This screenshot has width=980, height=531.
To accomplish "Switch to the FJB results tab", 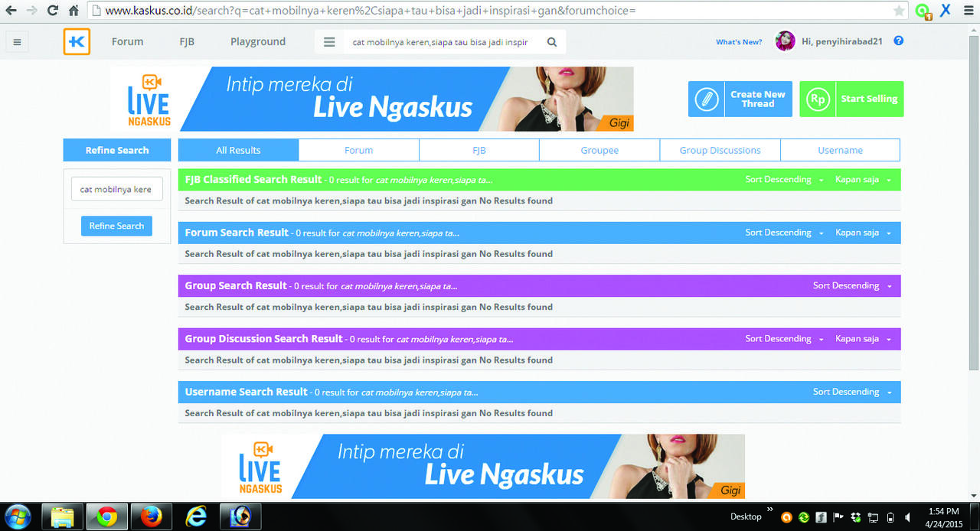I will (x=479, y=150).
